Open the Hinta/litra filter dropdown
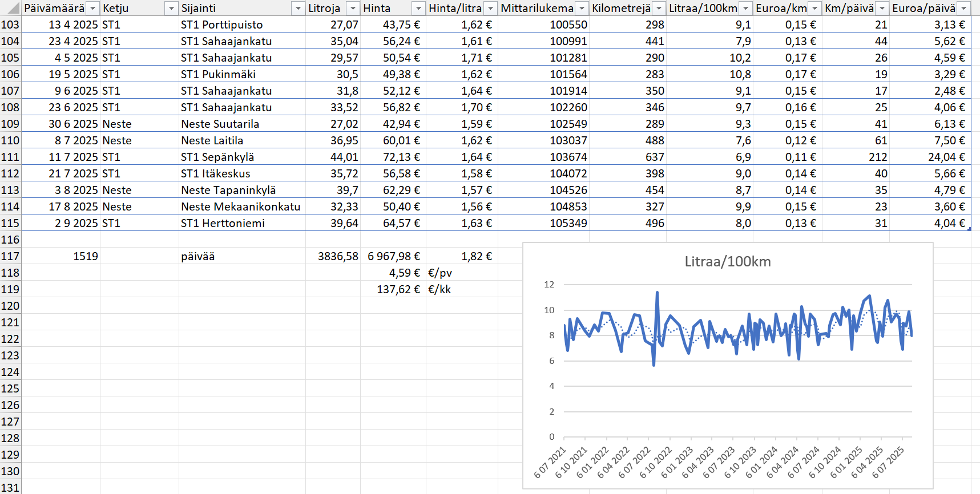 tap(490, 9)
